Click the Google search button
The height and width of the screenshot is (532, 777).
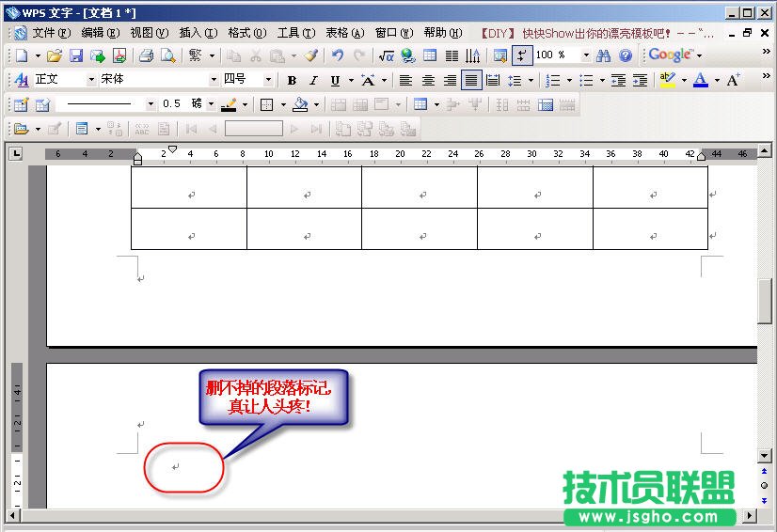[672, 55]
